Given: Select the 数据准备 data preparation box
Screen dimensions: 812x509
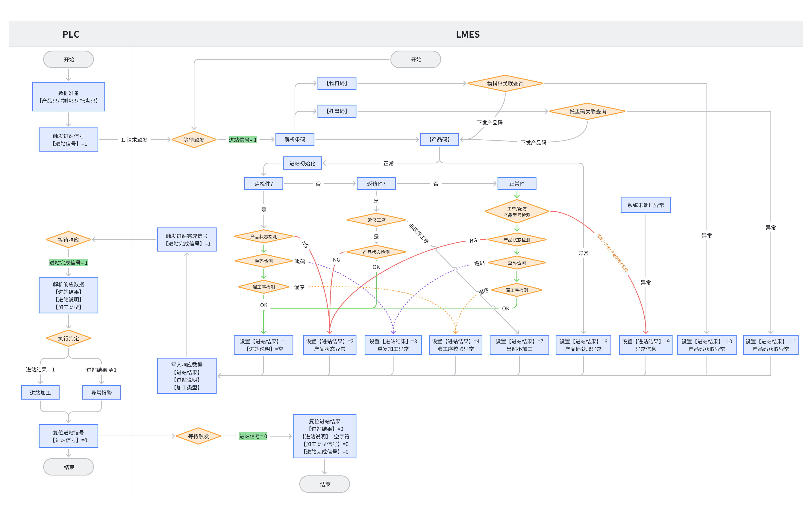Looking at the screenshot, I should click(x=68, y=97).
